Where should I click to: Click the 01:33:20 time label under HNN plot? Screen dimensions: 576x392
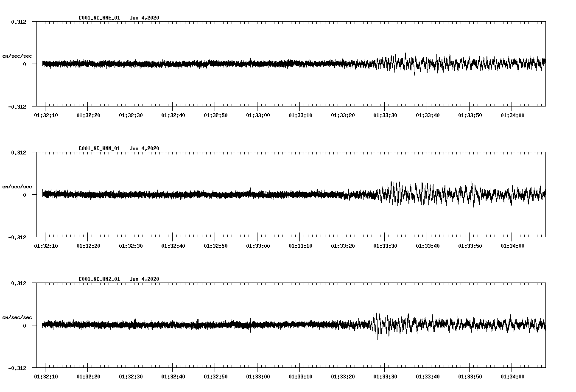[343, 246]
